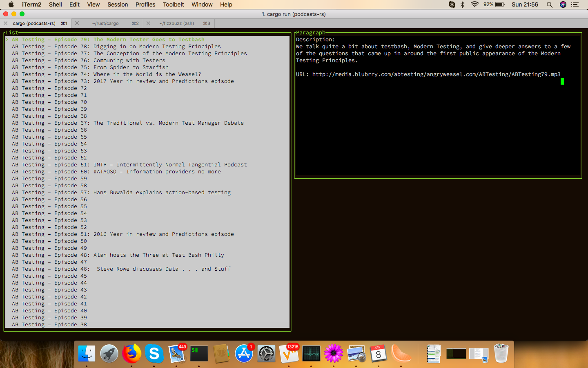
Task: Open the Help menu
Action: pos(226,4)
